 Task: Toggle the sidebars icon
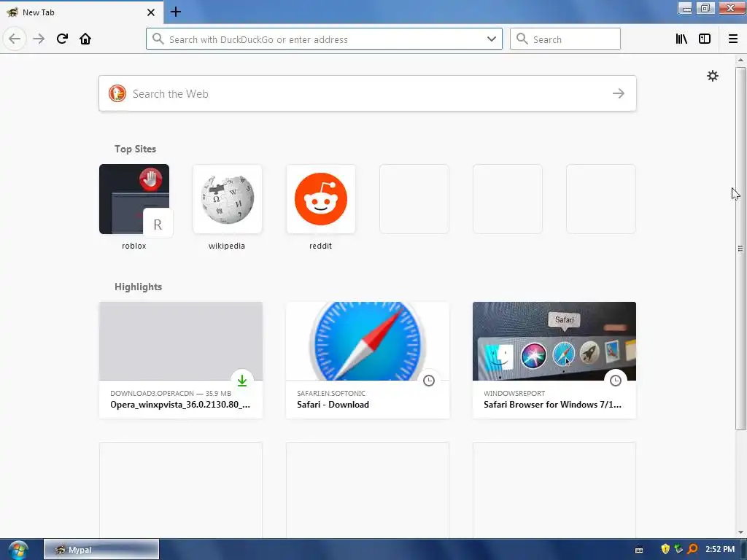pos(705,39)
